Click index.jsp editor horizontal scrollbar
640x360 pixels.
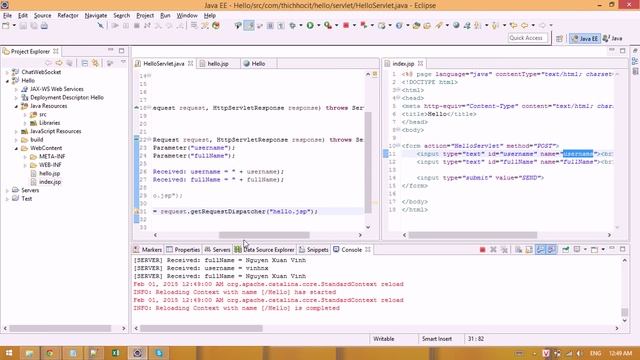click(x=473, y=235)
